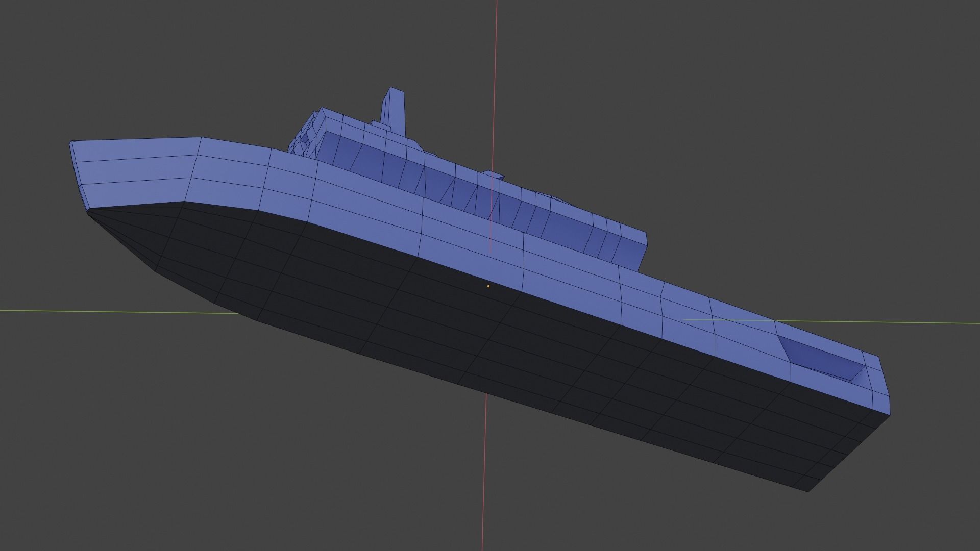Click the green axis line left of the ship
Screen dimensions: 980x551
[102, 311]
